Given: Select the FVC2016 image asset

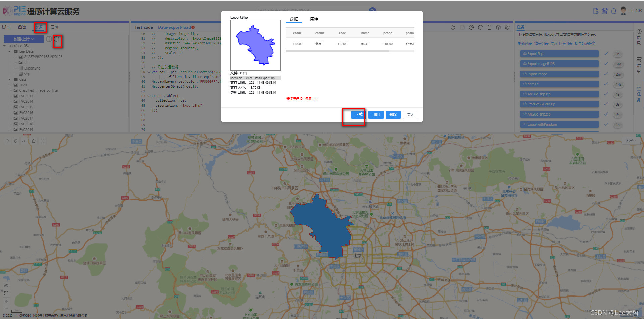Looking at the screenshot, I should click(26, 113).
